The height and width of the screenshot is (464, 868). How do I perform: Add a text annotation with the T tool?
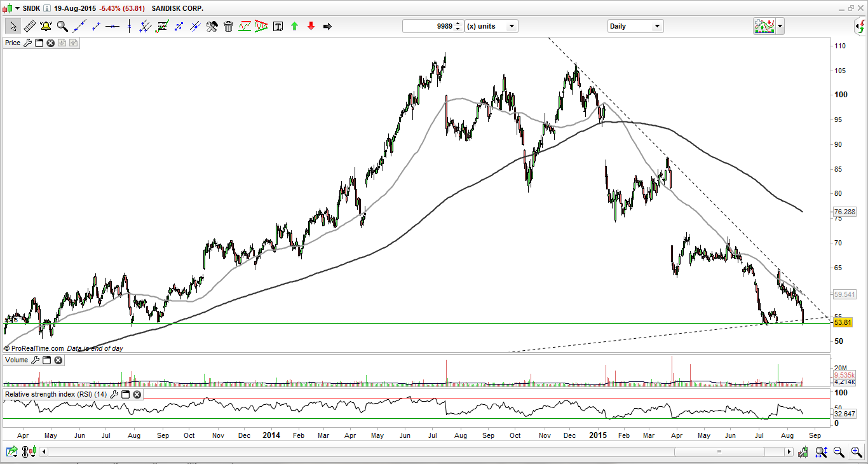[278, 26]
